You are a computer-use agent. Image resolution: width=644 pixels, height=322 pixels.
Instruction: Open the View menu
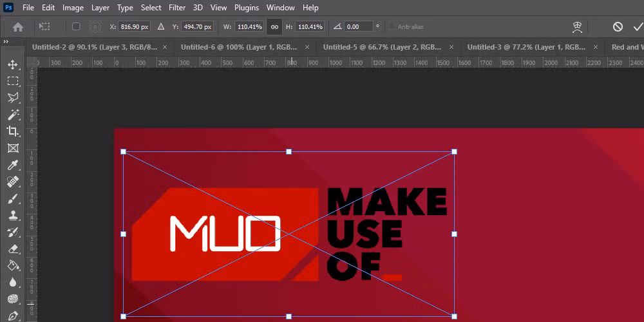[218, 8]
